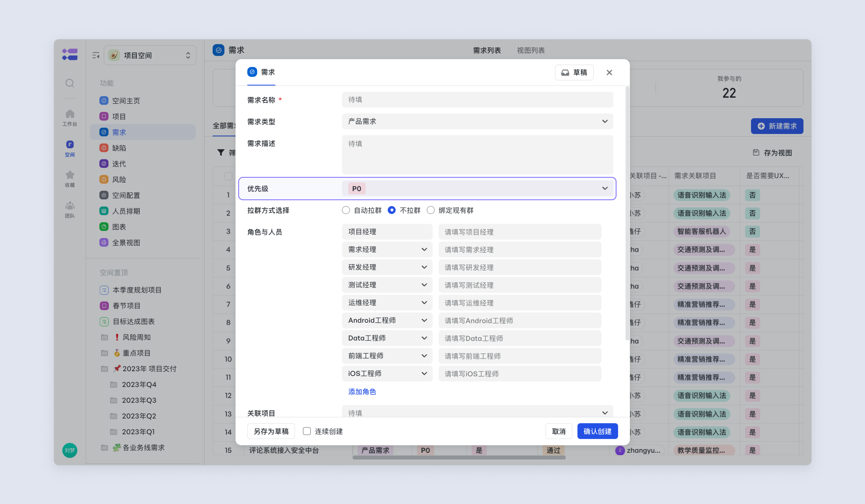
Task: Open 全景视图 in sidebar
Action: coord(143,242)
